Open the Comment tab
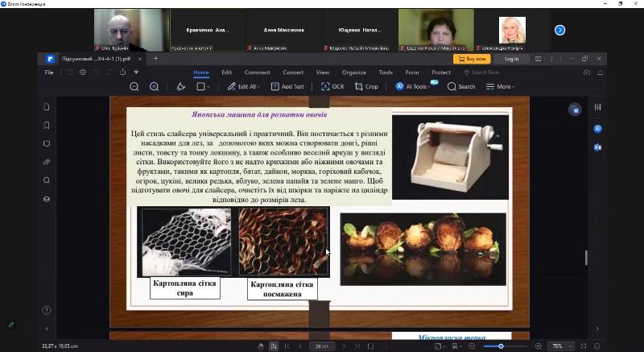This screenshot has width=644, height=352. pos(257,72)
